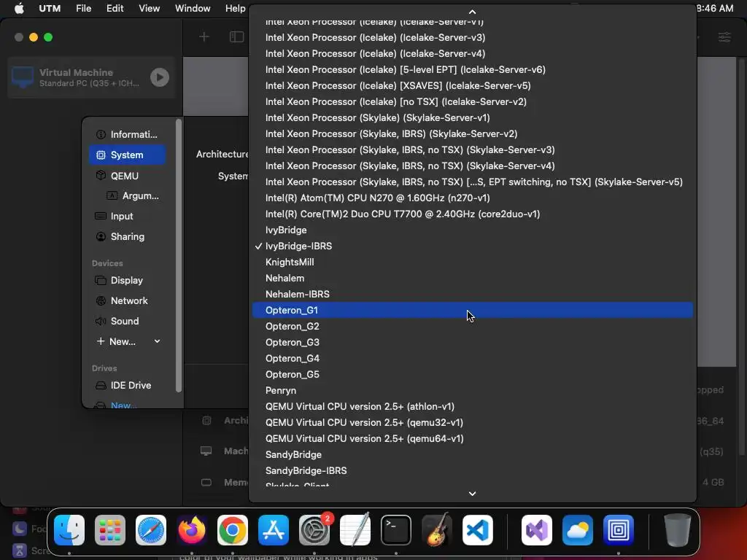Choose Nehalem-IBRS CPU option
Screen dimensions: 747x560
pos(472,295)
